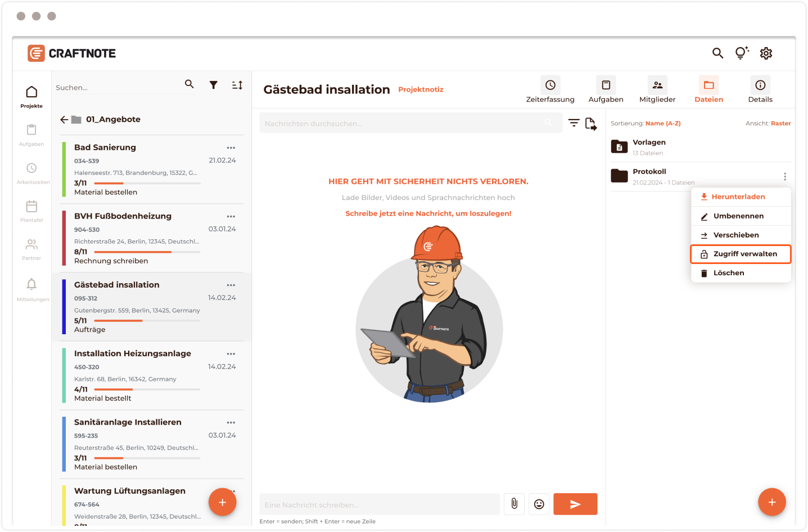808x532 pixels.
Task: Click the filter funnel icon in project list
Action: coord(213,85)
